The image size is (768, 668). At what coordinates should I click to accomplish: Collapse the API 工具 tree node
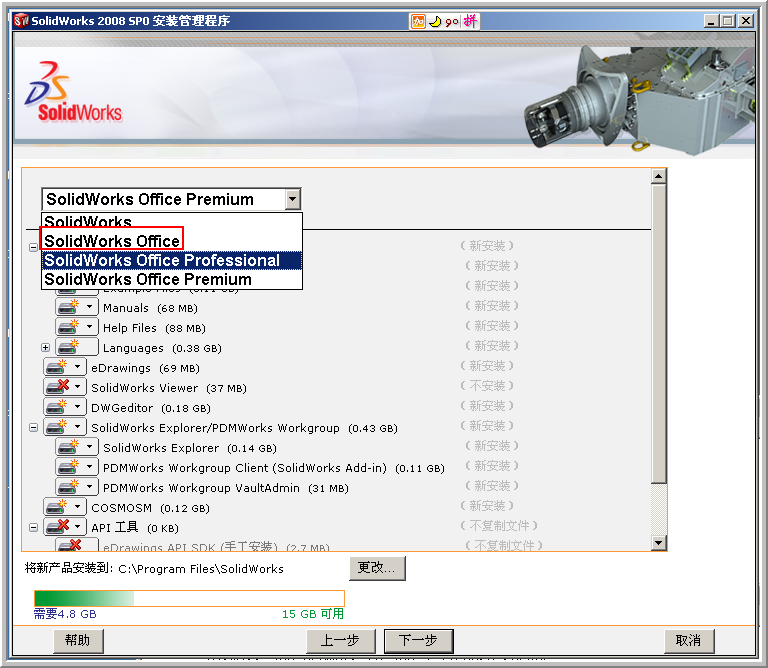pos(33,527)
